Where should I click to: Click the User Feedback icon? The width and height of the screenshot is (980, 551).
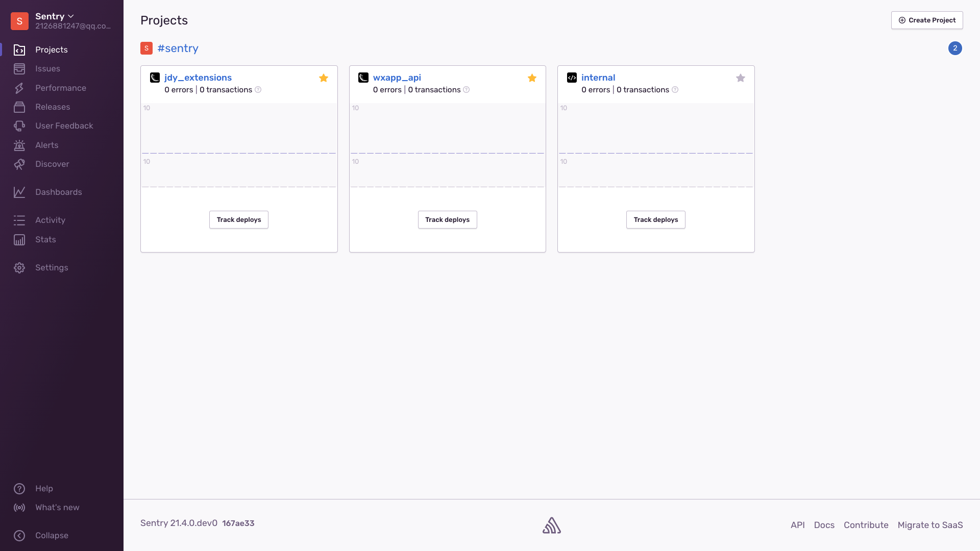tap(19, 126)
